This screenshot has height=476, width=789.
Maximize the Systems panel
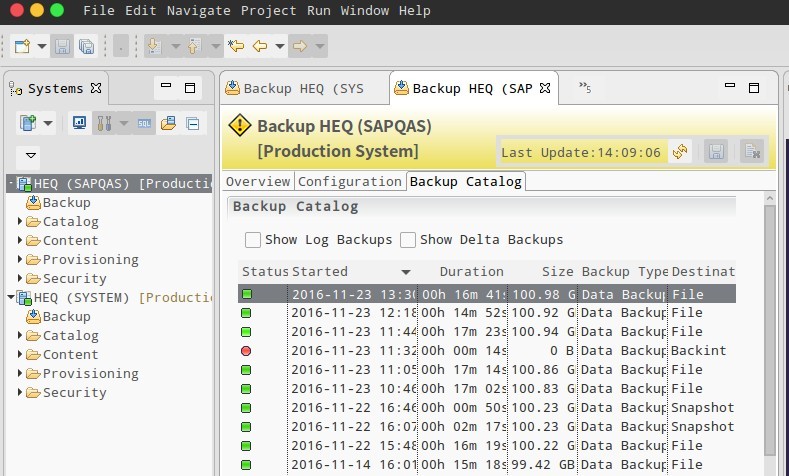click(190, 88)
